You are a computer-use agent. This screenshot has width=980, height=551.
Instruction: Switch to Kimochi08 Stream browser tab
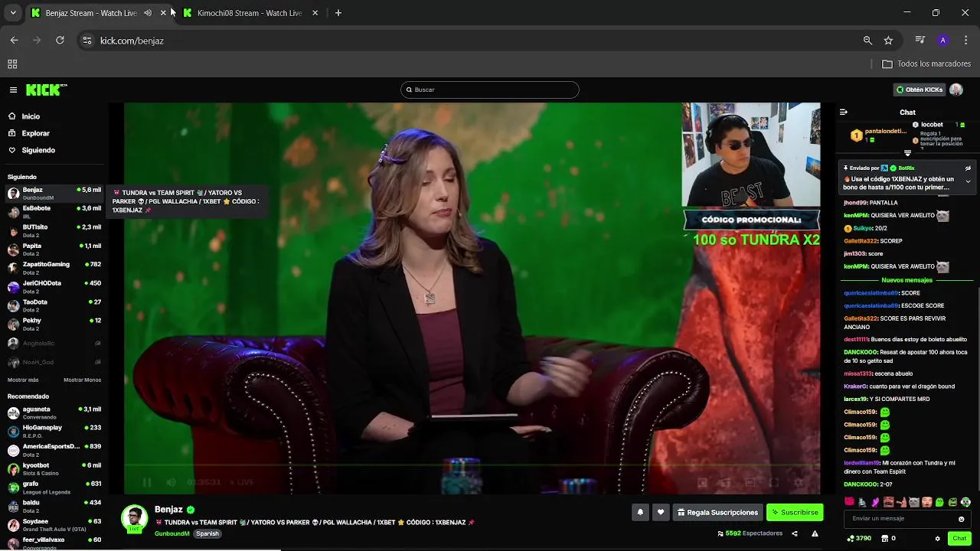pos(250,13)
